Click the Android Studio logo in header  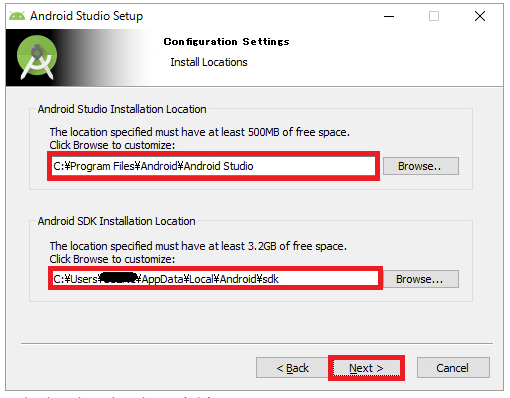point(37,57)
